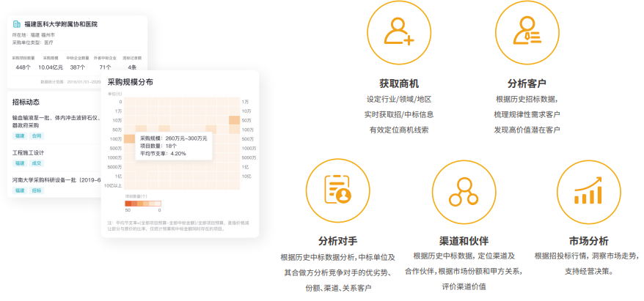Open the 福建医科大学附属协和医院 title
This screenshot has height=301, width=644.
point(61,24)
